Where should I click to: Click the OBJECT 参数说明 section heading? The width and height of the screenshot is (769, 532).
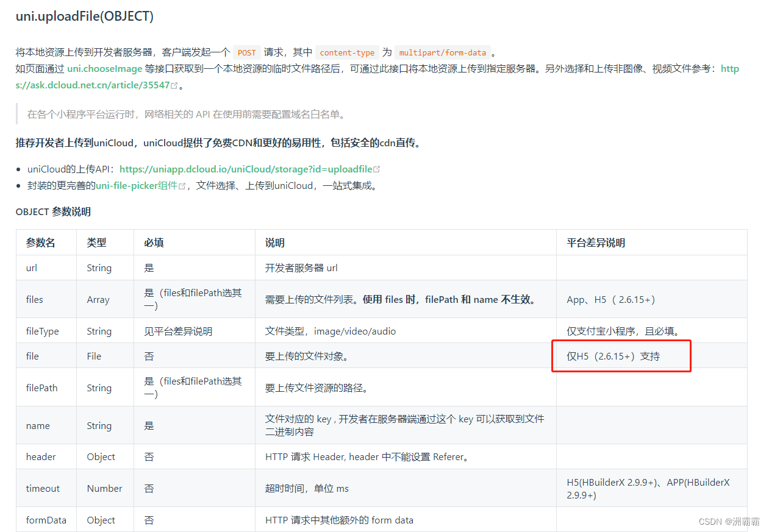point(53,211)
